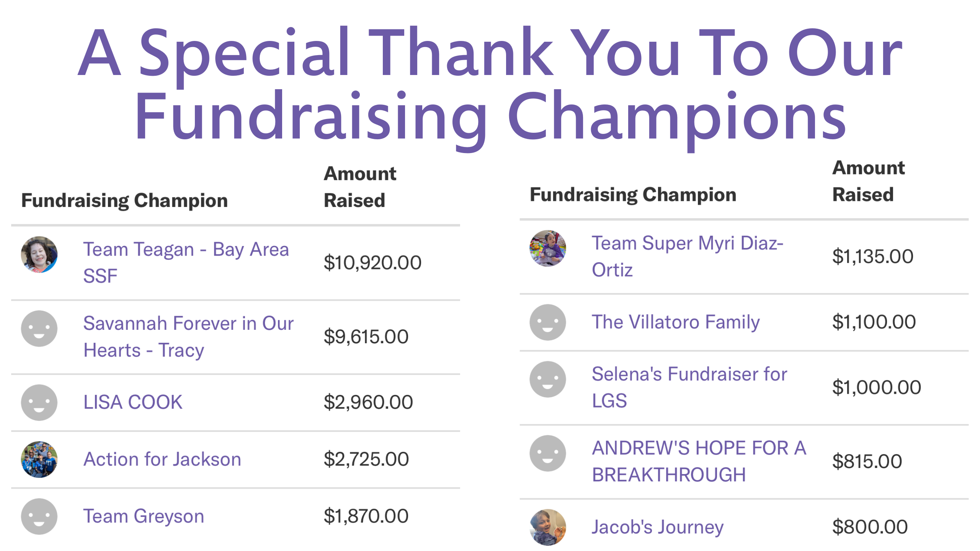Click Team Teagan's profile photo avatar
The height and width of the screenshot is (551, 980).
click(x=39, y=254)
